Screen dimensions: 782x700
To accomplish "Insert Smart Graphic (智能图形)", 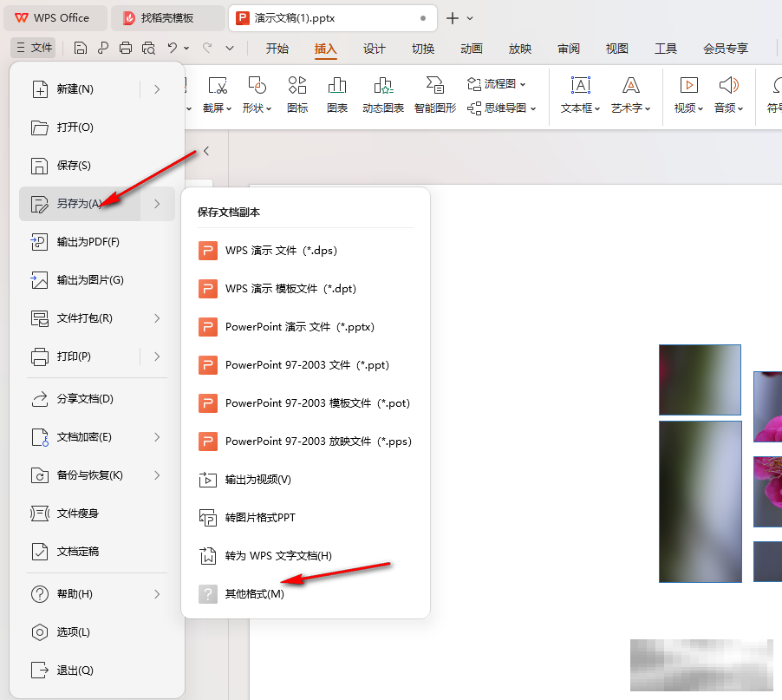I will point(435,95).
